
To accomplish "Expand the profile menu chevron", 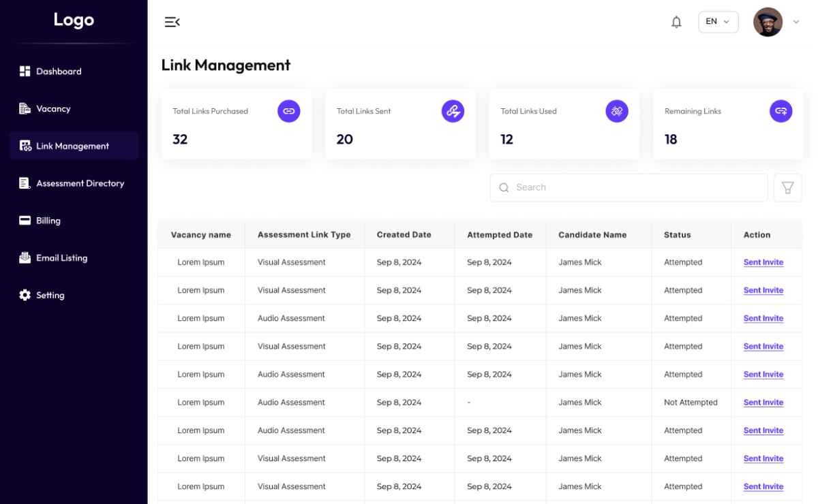I will click(x=796, y=22).
